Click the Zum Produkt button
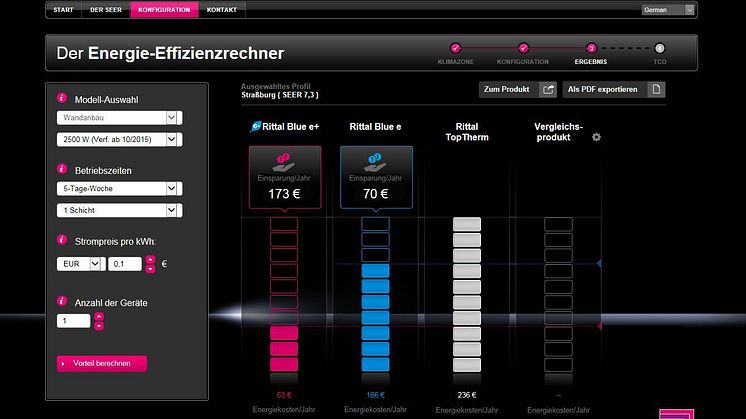Screen dimensions: 746x419 518,89
